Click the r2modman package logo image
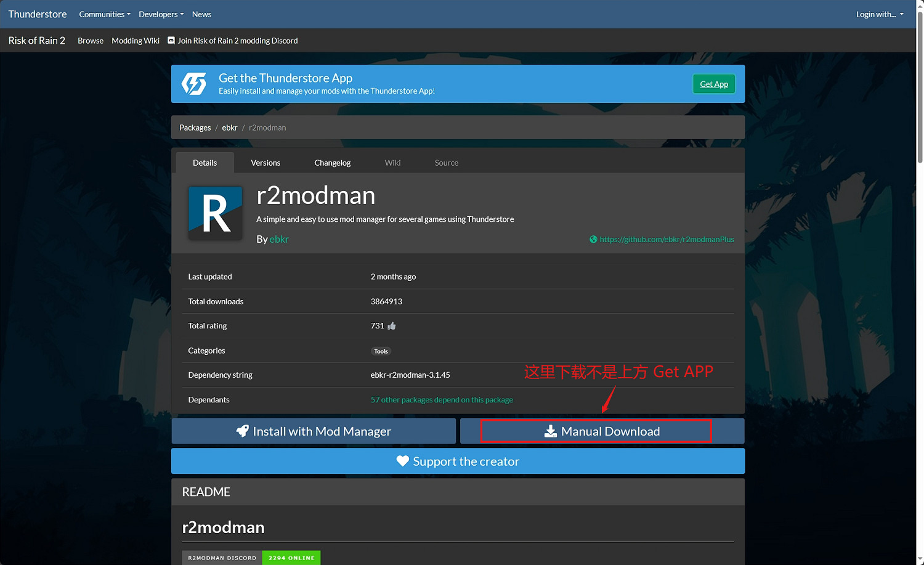The image size is (924, 565). tap(215, 213)
